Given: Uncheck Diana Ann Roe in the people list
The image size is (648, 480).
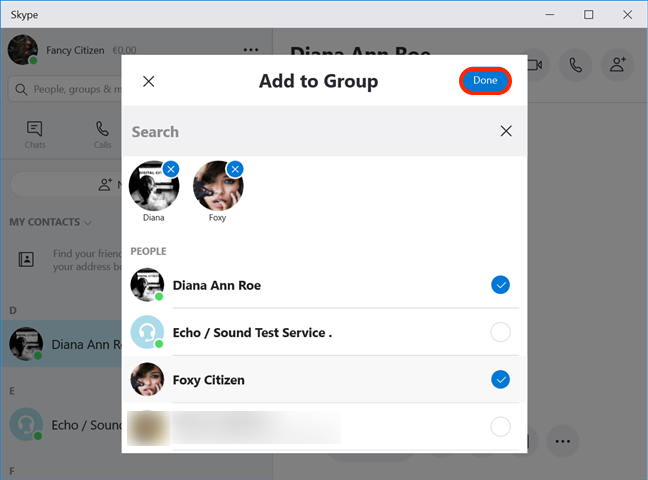Looking at the screenshot, I should 500,285.
